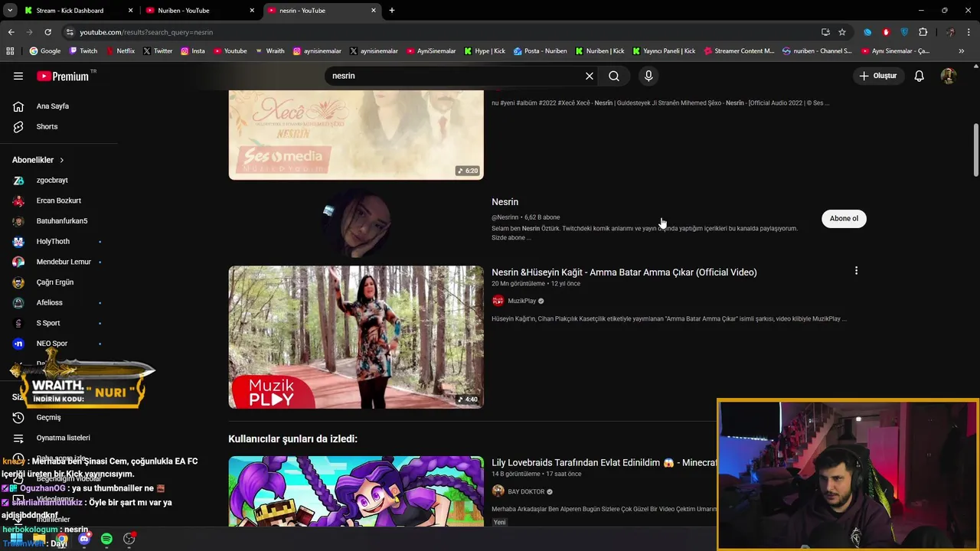Open Oynatma listeleri in the sidebar
The height and width of the screenshot is (551, 980).
63,438
